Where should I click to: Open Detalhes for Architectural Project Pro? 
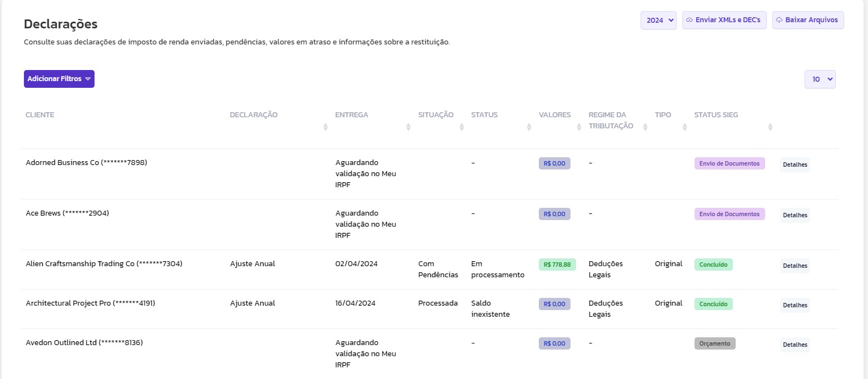(795, 305)
